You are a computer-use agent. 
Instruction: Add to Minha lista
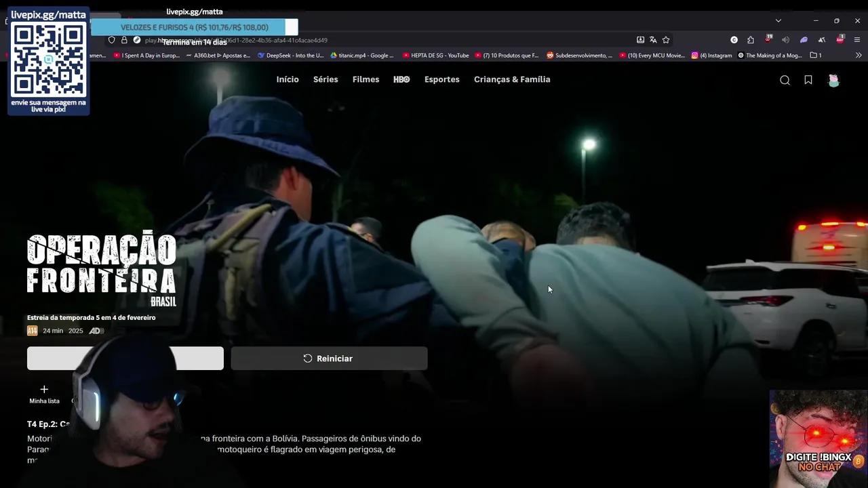(44, 394)
